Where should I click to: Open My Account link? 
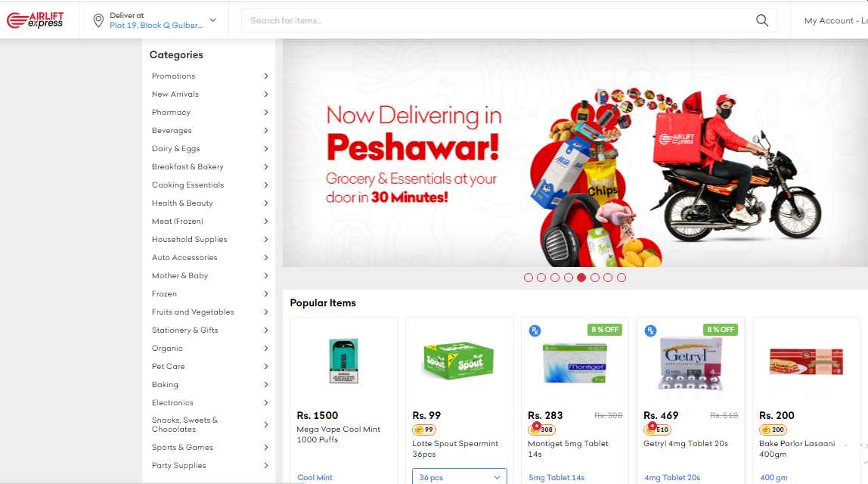click(x=829, y=20)
